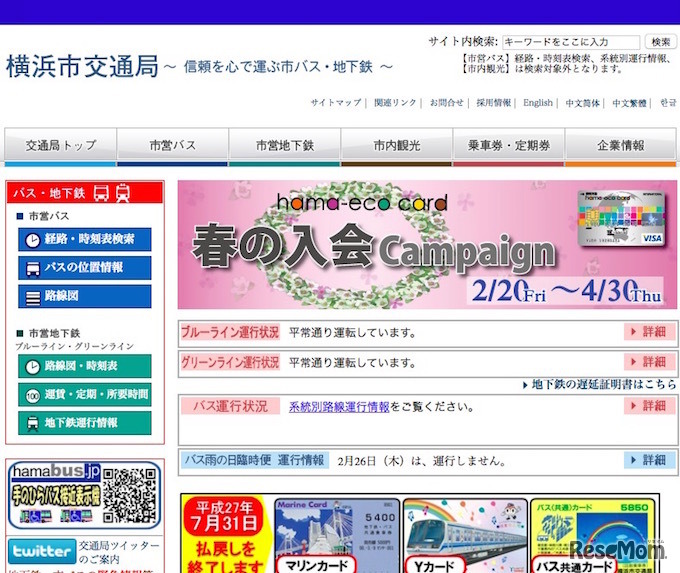Click the hama-eco VISA card image

tap(621, 219)
